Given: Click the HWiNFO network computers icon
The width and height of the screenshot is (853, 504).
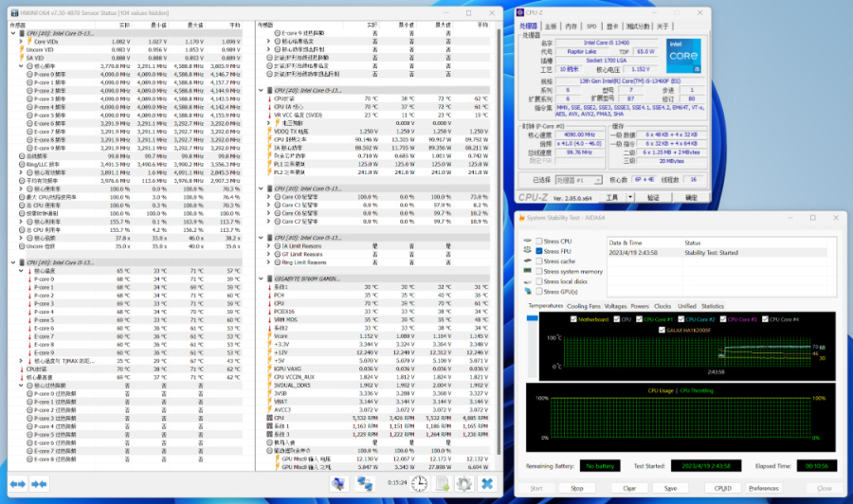Looking at the screenshot, I should click(x=364, y=484).
